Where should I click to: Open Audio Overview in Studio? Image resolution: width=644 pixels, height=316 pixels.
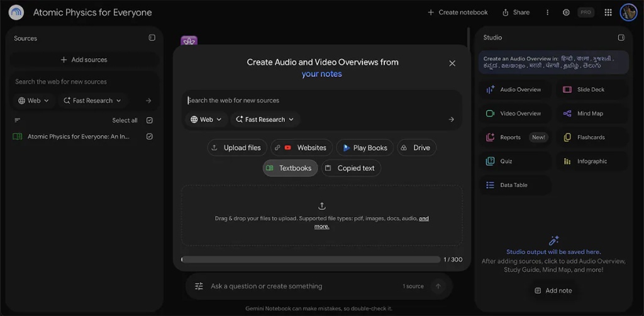click(515, 89)
